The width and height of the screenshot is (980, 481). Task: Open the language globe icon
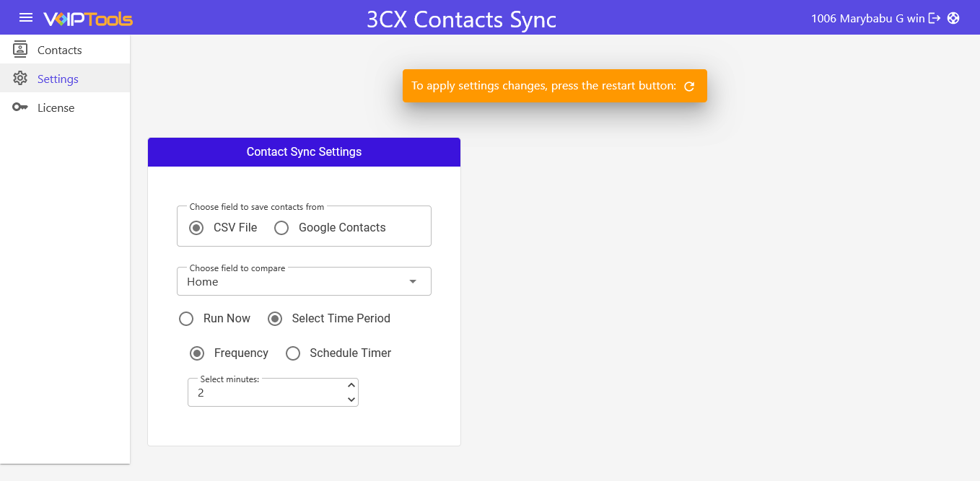point(954,18)
